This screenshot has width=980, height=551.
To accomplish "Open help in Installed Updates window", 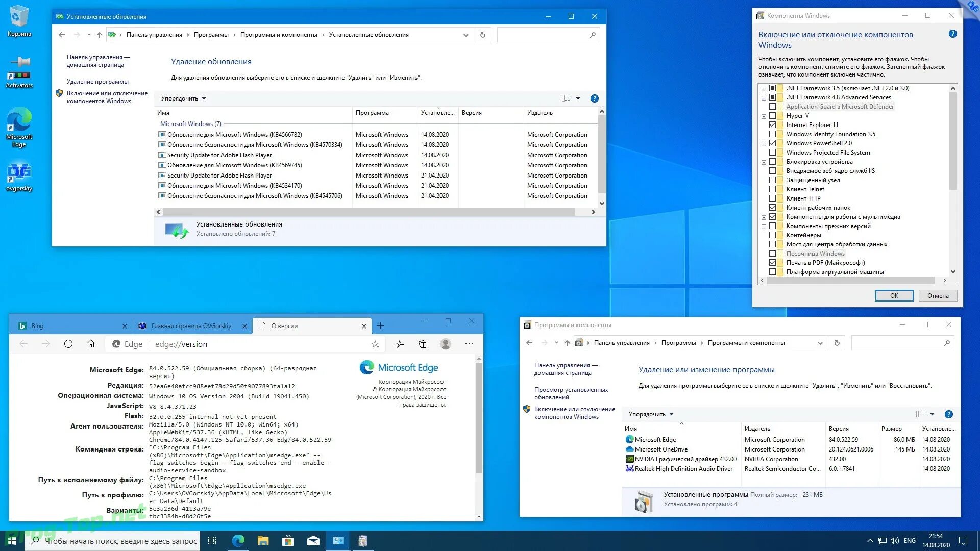I will [594, 98].
